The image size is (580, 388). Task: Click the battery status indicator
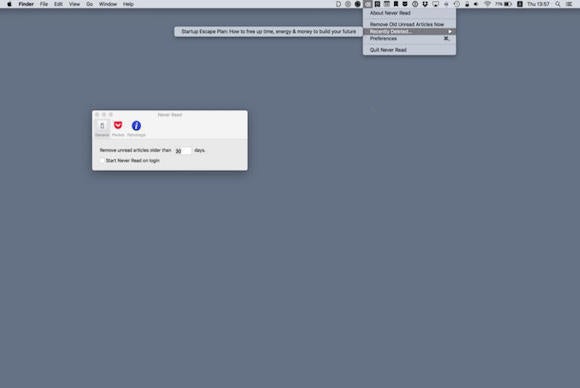(503, 4)
